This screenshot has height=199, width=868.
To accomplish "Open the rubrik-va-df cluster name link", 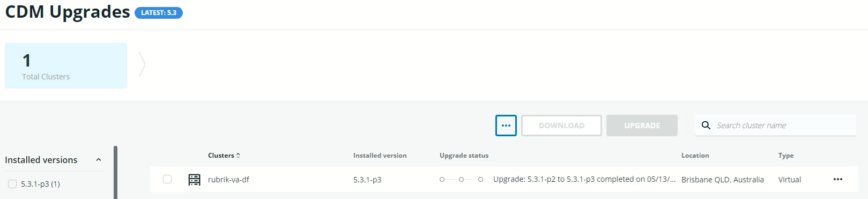I will tap(228, 180).
